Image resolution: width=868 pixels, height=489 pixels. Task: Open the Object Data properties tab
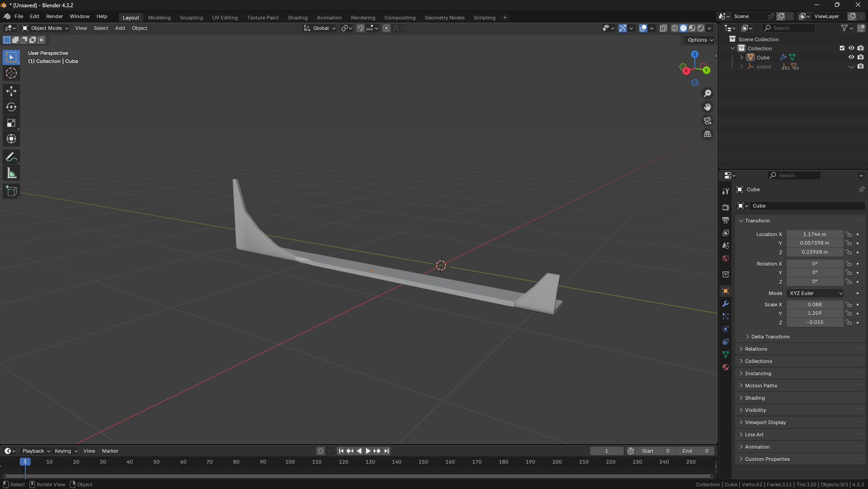[x=726, y=354]
